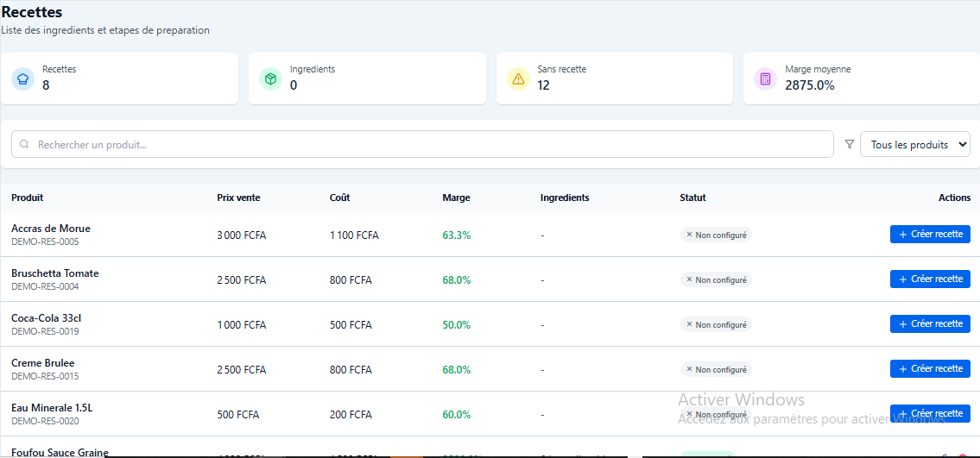Select the Eau Minerale 1.5L product name
The width and height of the screenshot is (980, 458).
pyautogui.click(x=52, y=408)
